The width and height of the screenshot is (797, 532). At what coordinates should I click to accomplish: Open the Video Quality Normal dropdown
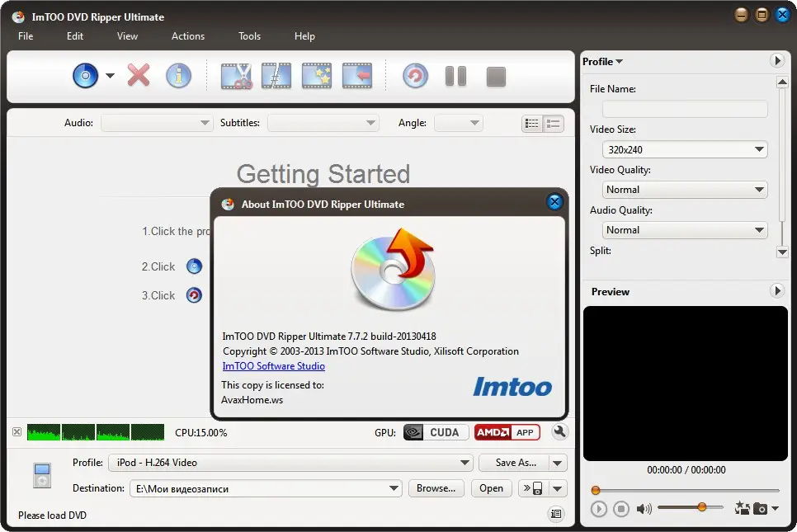685,190
